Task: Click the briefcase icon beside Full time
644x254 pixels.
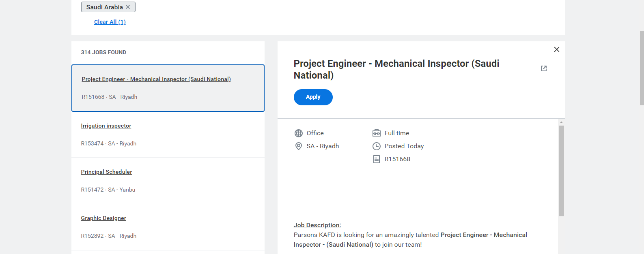Action: click(x=377, y=133)
